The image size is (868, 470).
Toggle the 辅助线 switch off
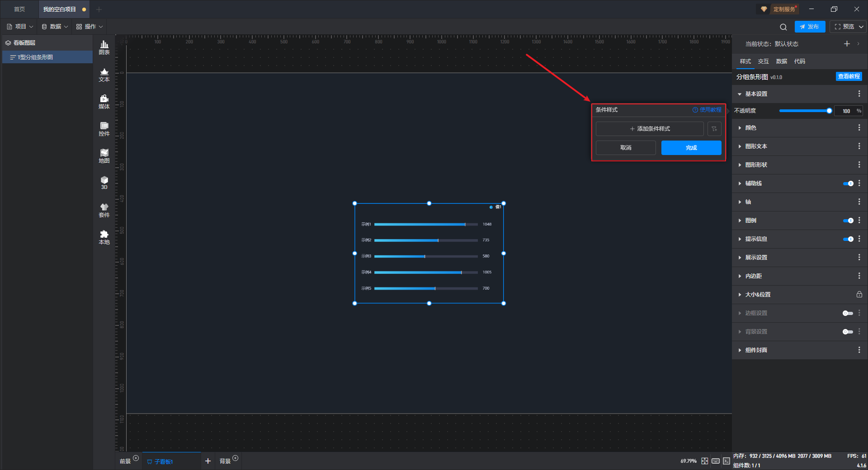coord(848,183)
